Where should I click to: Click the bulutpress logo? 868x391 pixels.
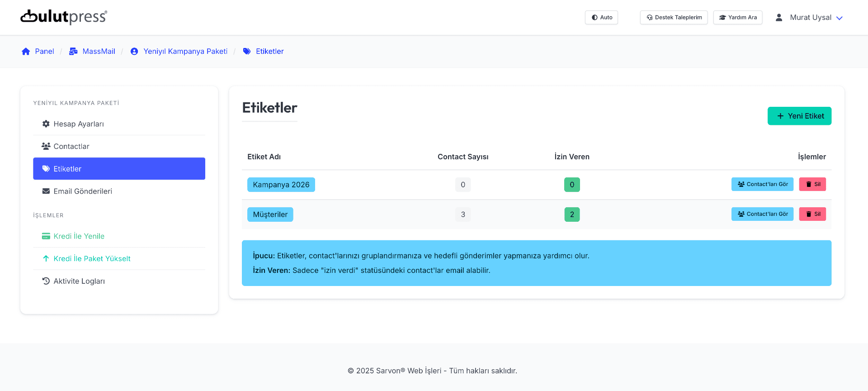point(64,17)
